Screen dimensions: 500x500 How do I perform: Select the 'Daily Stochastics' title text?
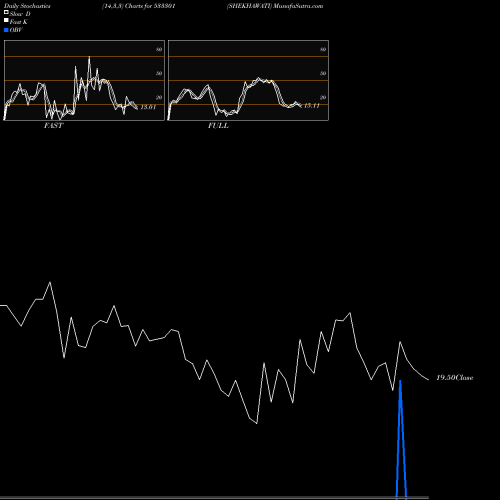27,6
